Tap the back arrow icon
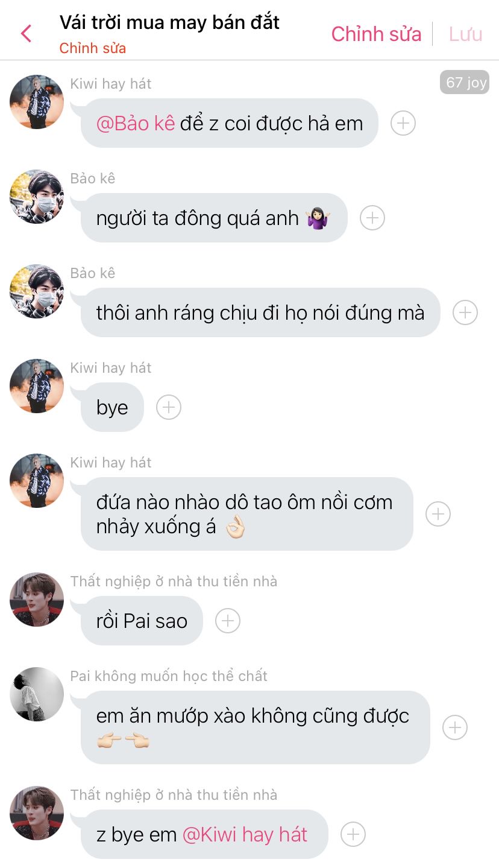 point(26,33)
